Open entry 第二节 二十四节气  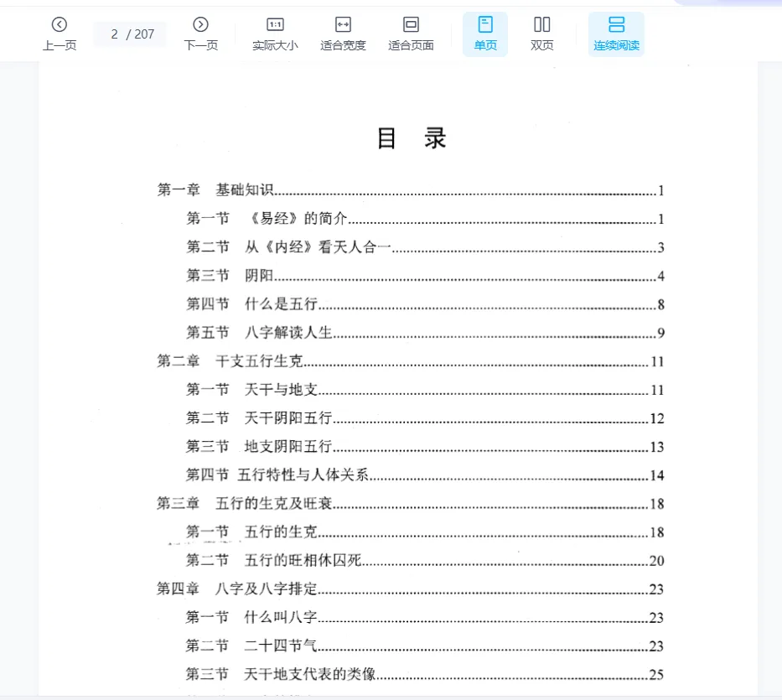[x=425, y=646]
